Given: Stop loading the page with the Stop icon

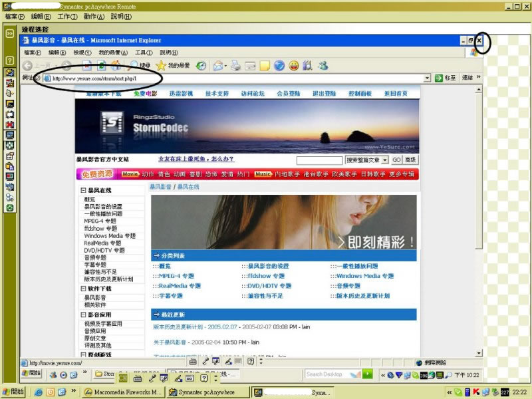Looking at the screenshot, I should pos(87,65).
